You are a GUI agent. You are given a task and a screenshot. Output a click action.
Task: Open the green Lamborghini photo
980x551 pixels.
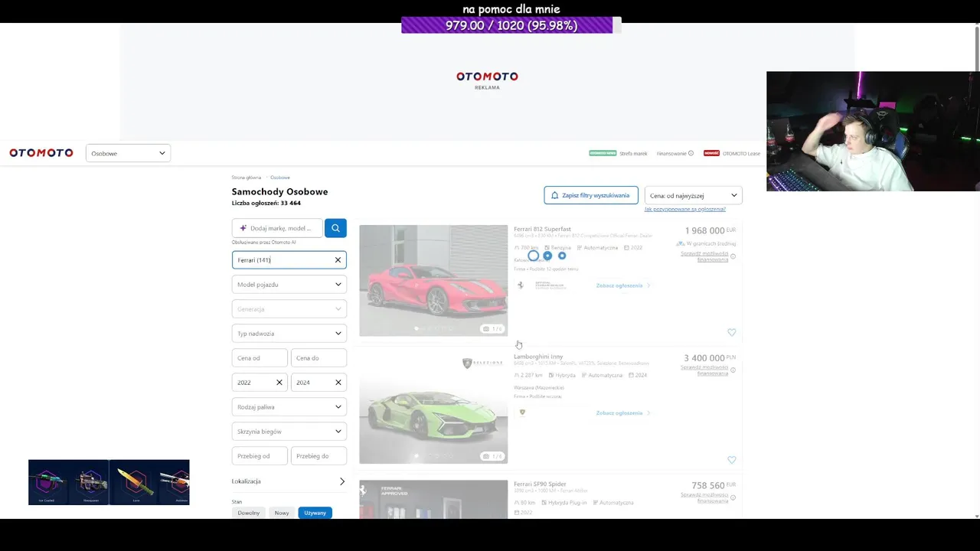433,408
